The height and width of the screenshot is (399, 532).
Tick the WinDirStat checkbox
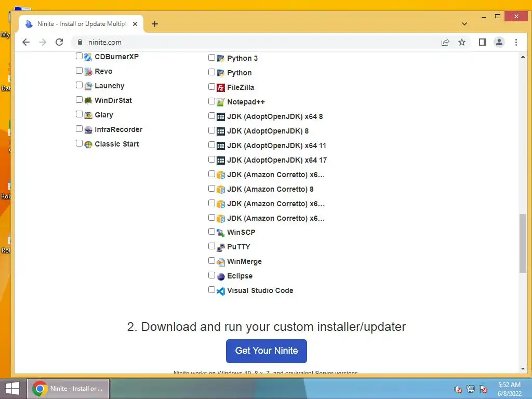(79, 99)
